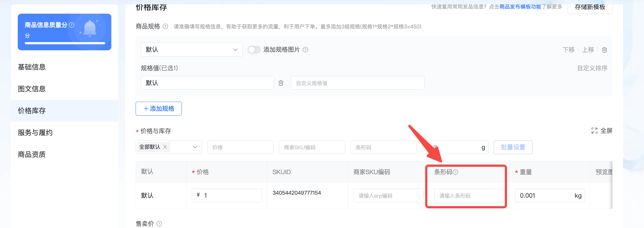This screenshot has height=228, width=644.
Task: Delete the spec group using top-right trash icon
Action: [604, 50]
